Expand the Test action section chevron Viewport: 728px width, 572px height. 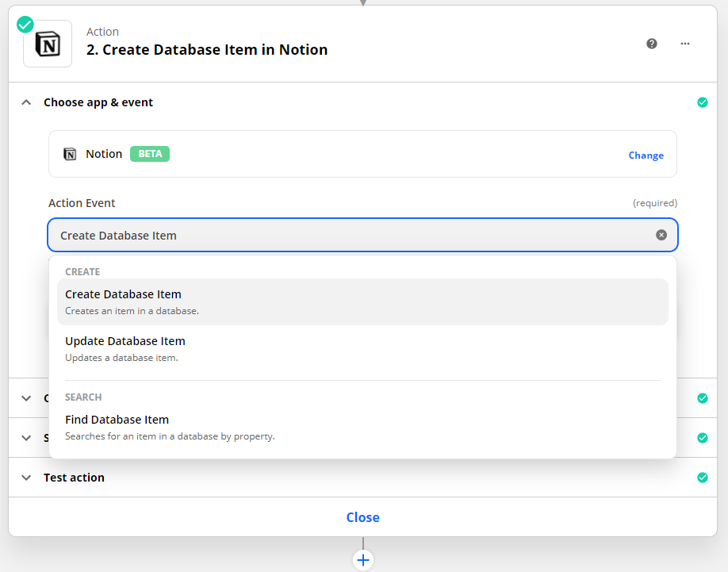pyautogui.click(x=26, y=478)
